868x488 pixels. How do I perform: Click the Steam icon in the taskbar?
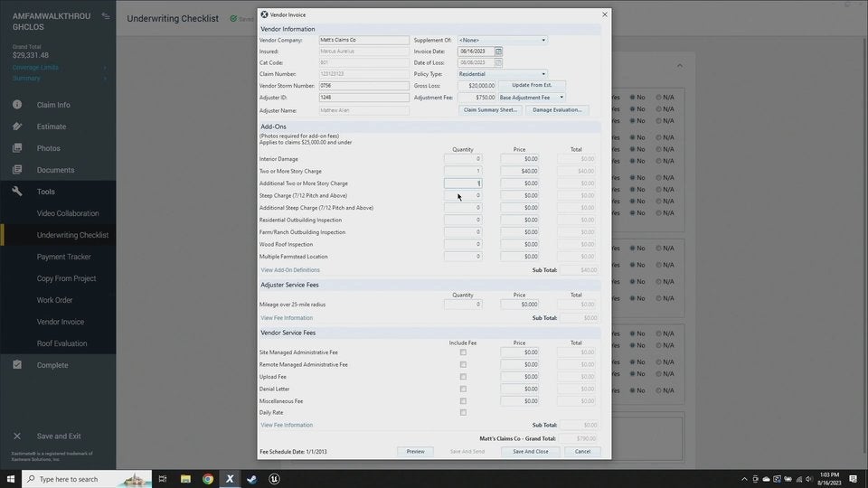click(252, 479)
